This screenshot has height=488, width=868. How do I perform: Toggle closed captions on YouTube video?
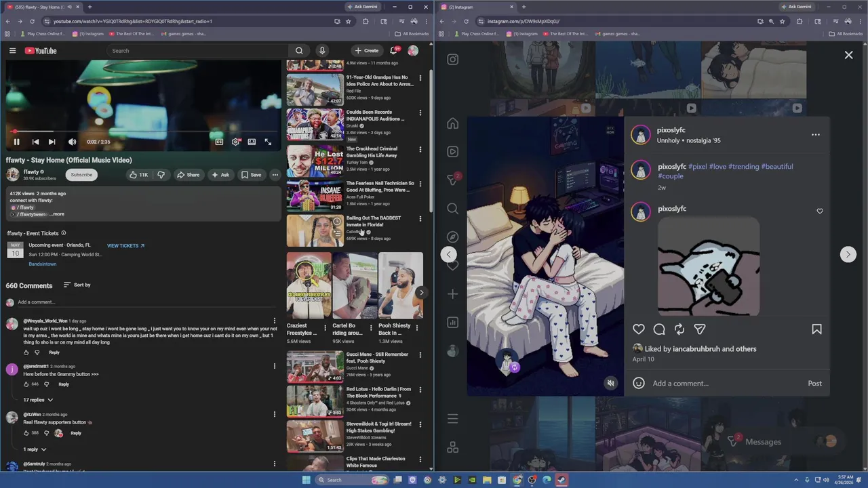tap(219, 142)
